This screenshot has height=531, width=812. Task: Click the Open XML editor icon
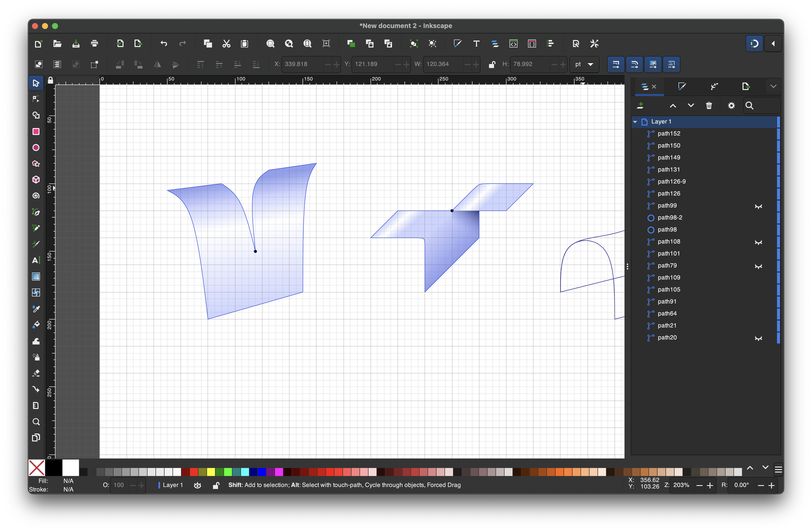pyautogui.click(x=513, y=44)
